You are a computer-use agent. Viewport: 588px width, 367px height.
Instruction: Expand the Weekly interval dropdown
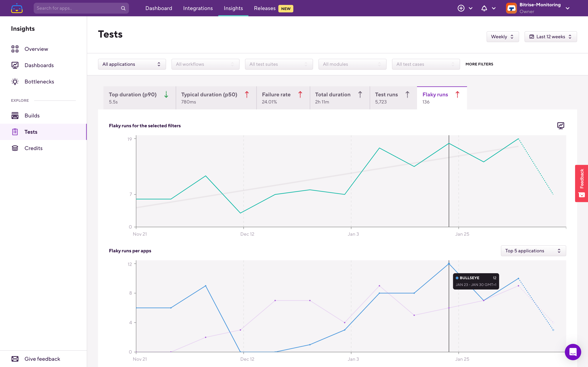(x=502, y=37)
